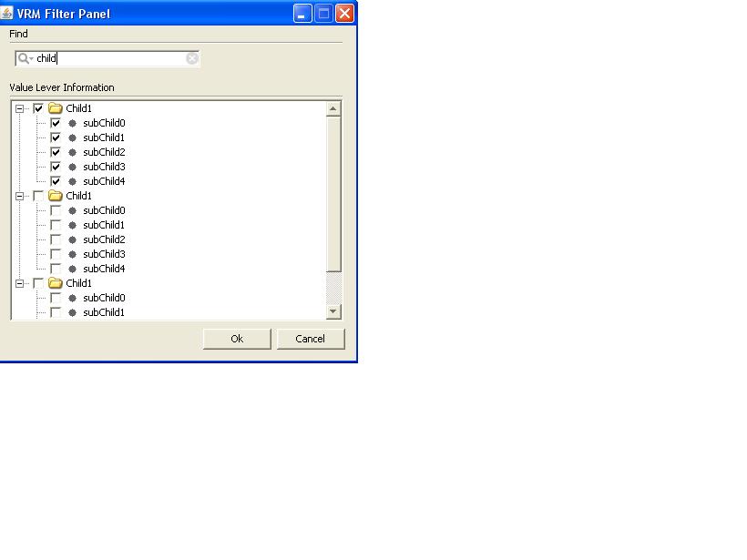Click the Ok button
The width and height of the screenshot is (747, 560).
[x=237, y=339]
